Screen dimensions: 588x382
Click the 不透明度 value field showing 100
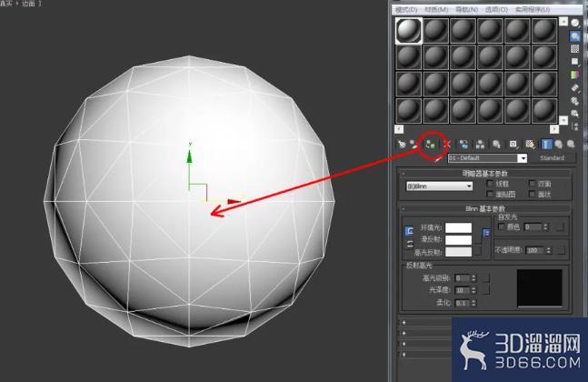point(535,250)
